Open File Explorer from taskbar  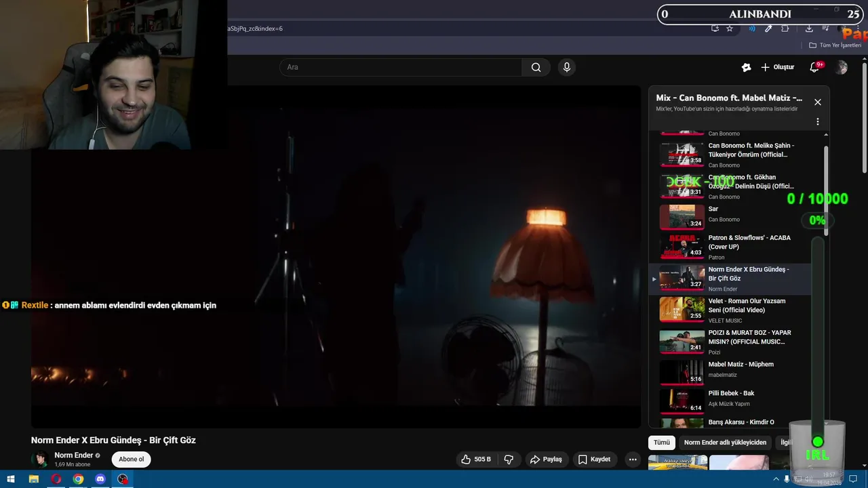(x=33, y=479)
